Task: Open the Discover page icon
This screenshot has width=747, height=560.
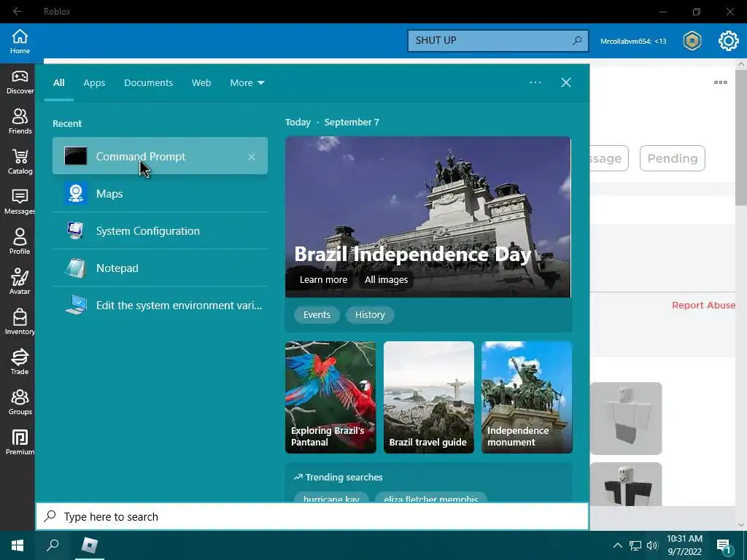Action: 20,82
